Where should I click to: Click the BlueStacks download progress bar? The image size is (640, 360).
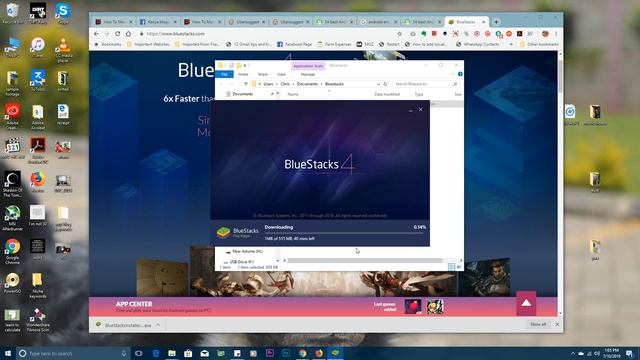click(345, 233)
